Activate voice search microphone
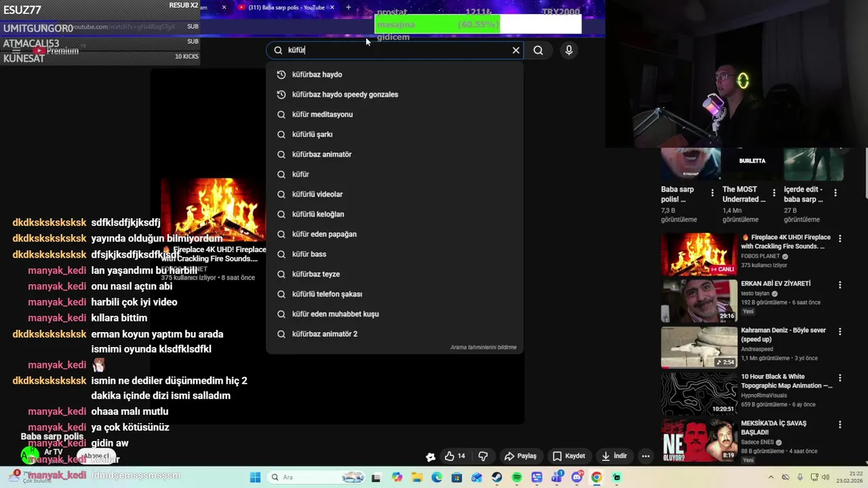Screen dimensions: 868x488 coord(569,50)
